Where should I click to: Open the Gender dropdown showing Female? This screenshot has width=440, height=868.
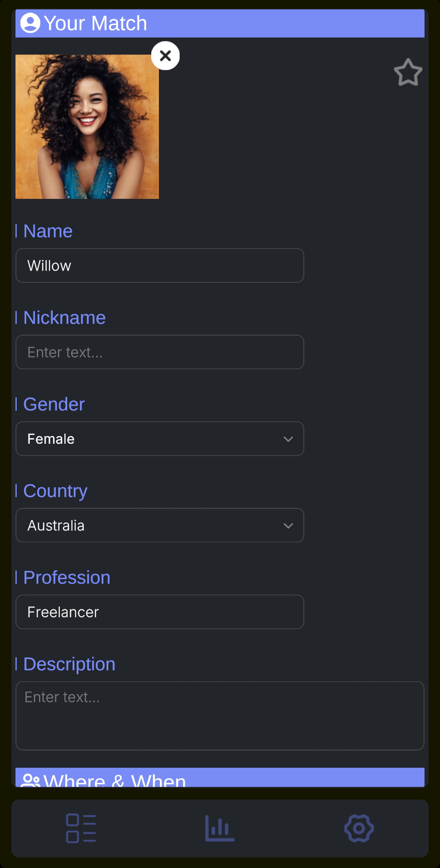(160, 439)
